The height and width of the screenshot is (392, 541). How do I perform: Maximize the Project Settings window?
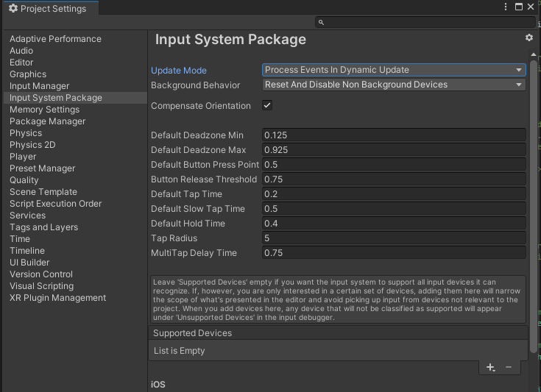click(x=520, y=7)
